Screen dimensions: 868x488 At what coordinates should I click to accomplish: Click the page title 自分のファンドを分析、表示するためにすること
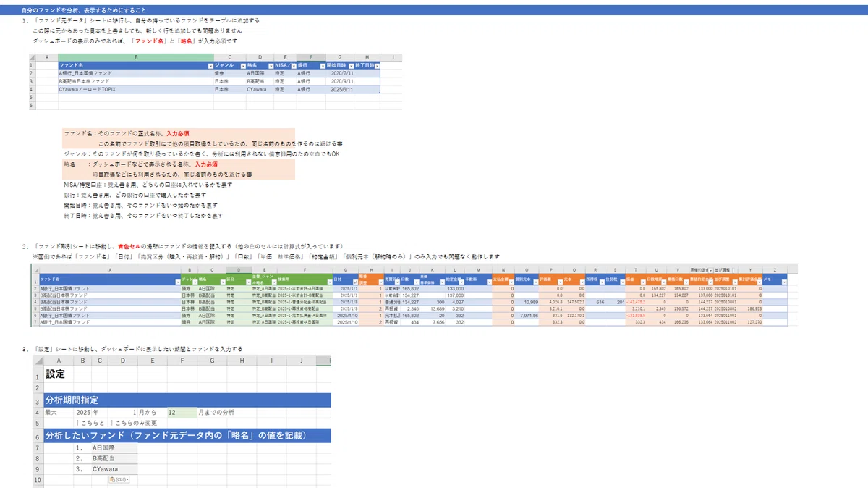[x=83, y=11]
